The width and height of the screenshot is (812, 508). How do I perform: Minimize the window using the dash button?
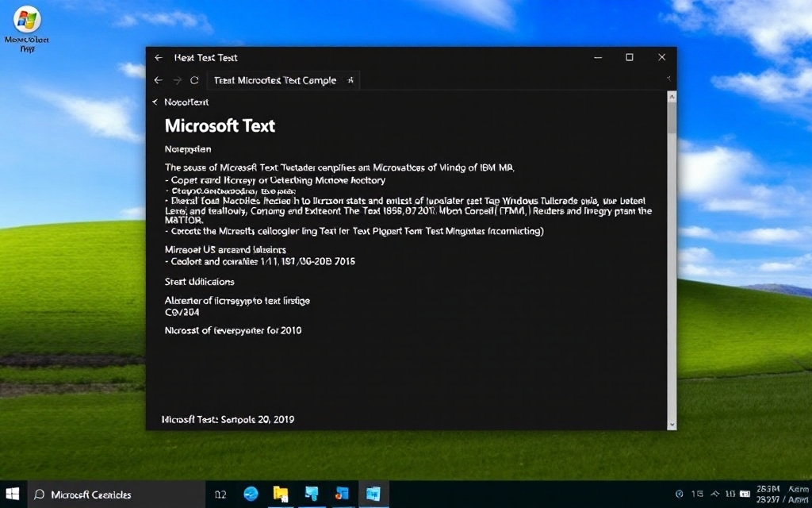coord(598,57)
